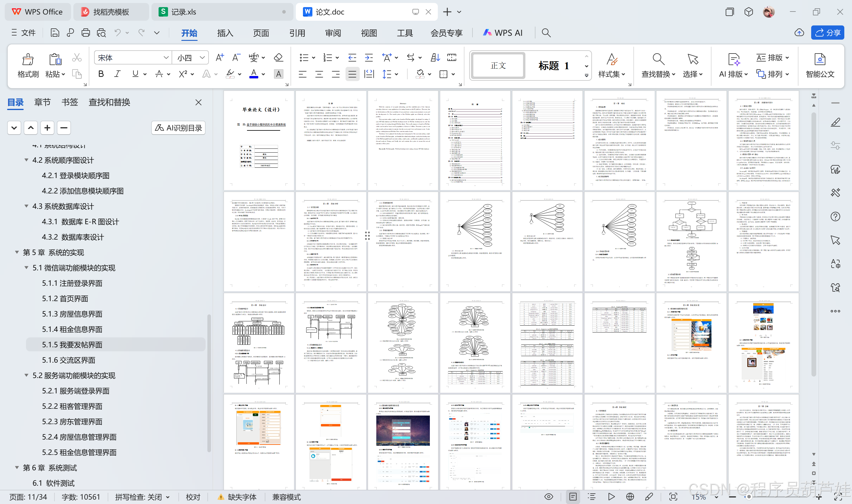Click the Clear Formatting eraser icon
This screenshot has width=852, height=504.
278,57
